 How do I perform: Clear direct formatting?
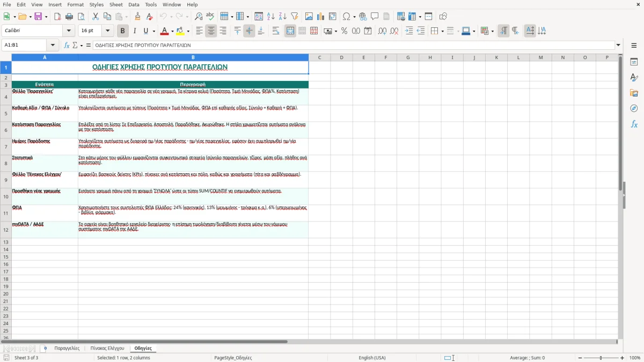pos(149,17)
